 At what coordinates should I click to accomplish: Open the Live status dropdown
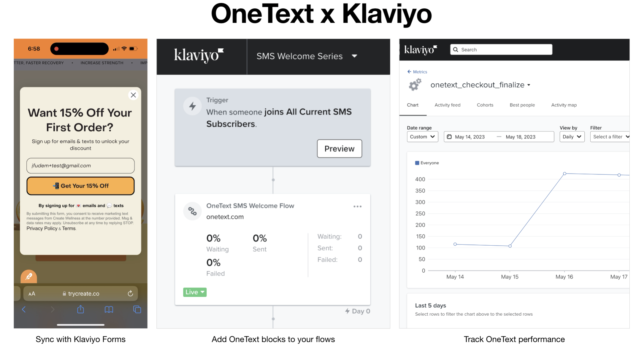coord(195,292)
